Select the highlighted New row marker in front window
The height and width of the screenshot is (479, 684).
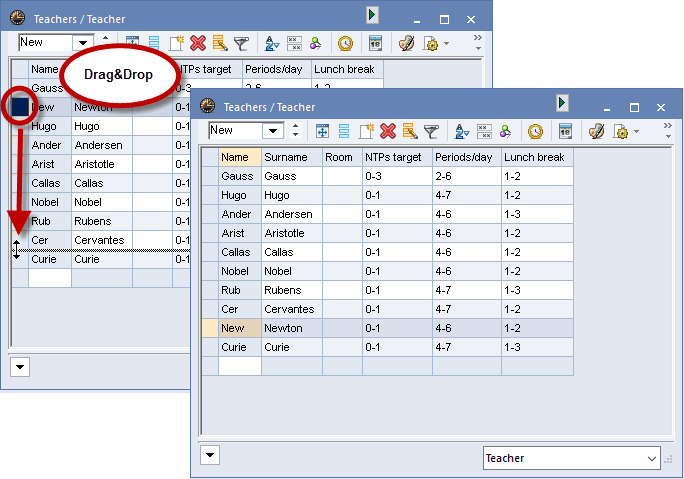(210, 328)
